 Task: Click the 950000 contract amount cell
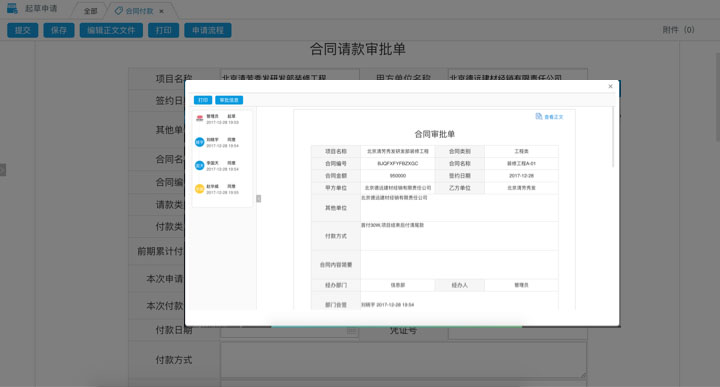click(398, 176)
